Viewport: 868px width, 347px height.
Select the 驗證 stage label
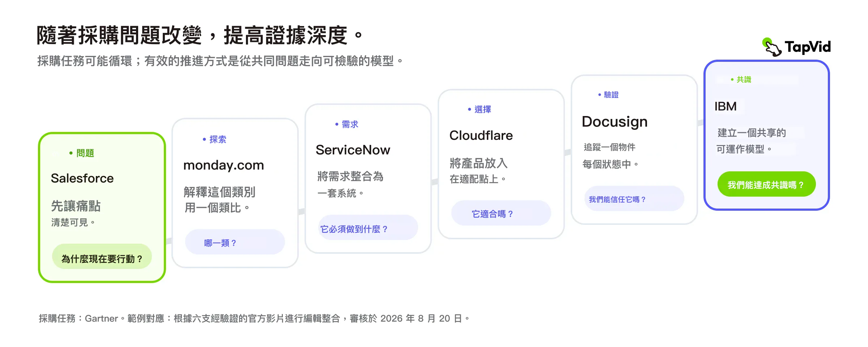click(611, 95)
